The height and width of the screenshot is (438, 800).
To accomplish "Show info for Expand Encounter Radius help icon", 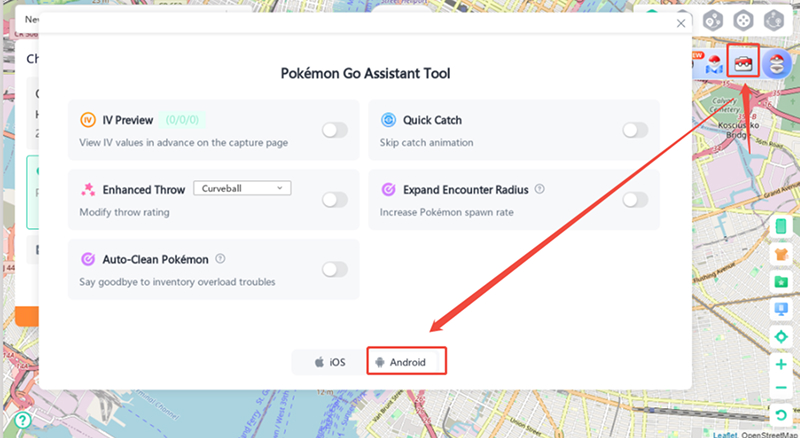I will click(x=539, y=189).
